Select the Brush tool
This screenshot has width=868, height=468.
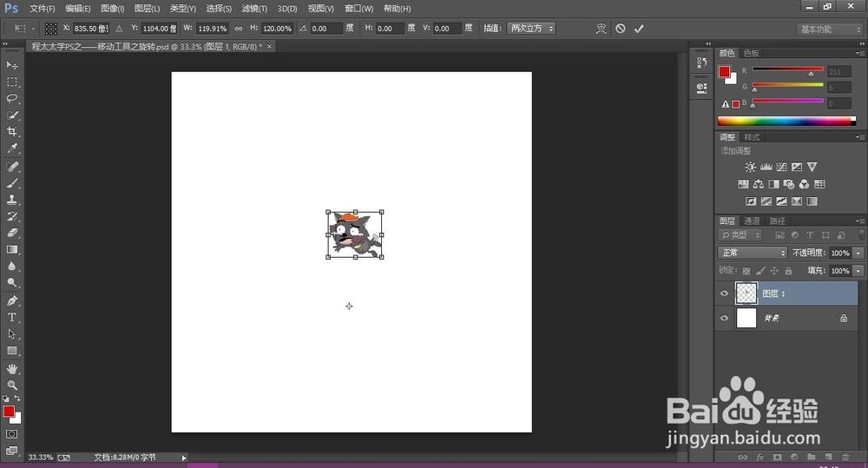(11, 183)
